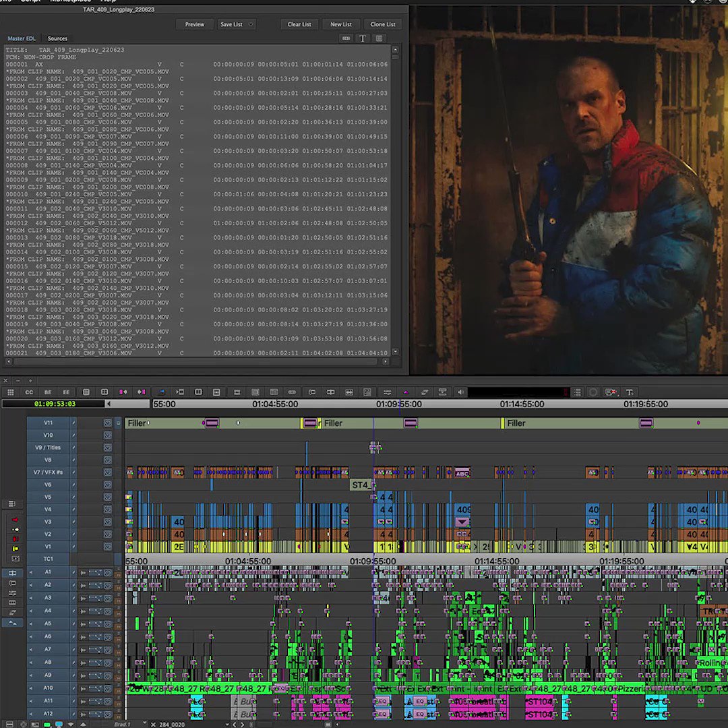Screen dimensions: 728x728
Task: Click the Save List button
Action: click(x=232, y=24)
